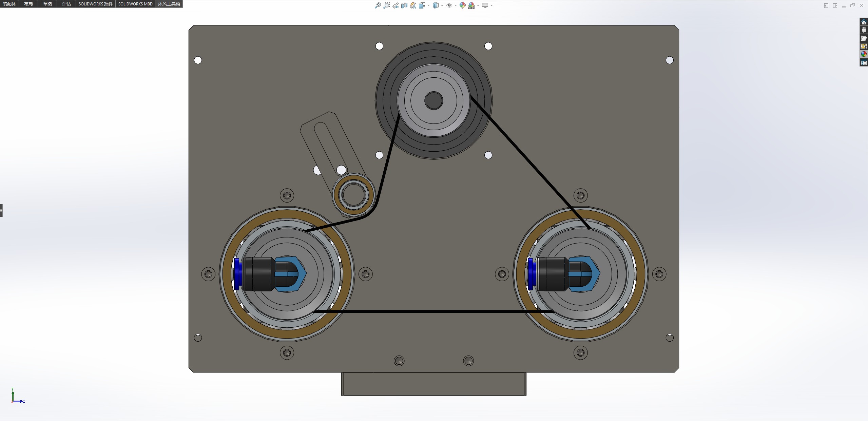This screenshot has height=421, width=868.
Task: Expand left panel via edge handle
Action: [1, 210]
